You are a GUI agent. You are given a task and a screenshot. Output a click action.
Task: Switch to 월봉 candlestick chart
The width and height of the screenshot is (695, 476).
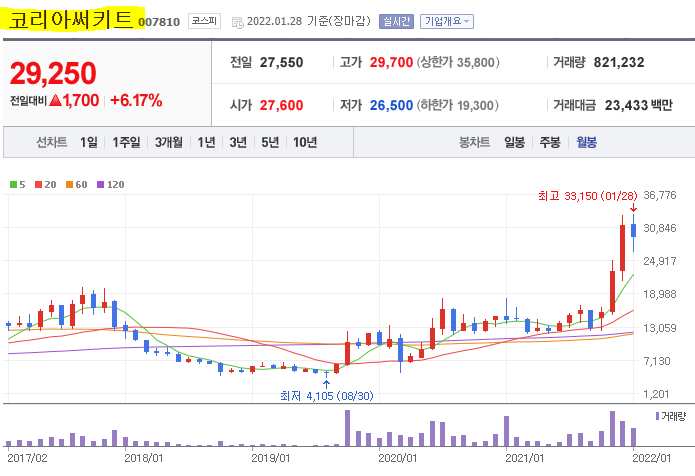coord(586,142)
